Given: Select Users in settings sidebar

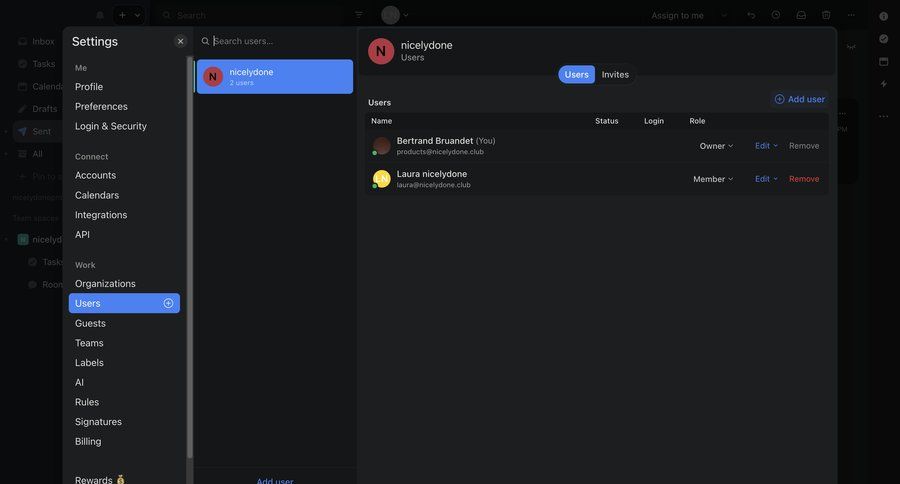Looking at the screenshot, I should coord(124,303).
